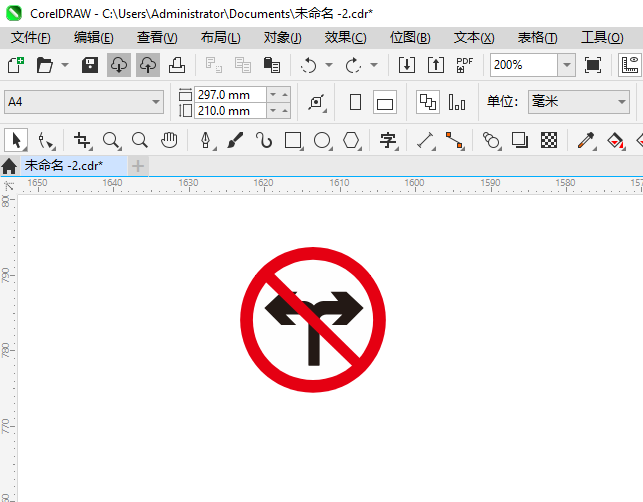The width and height of the screenshot is (643, 502).
Task: Click the Open folder icon
Action: (44, 65)
